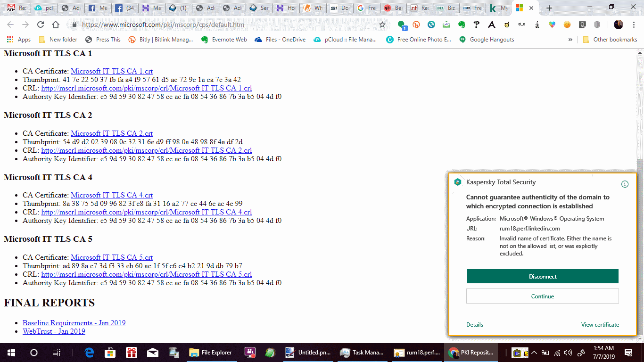Open the gray shield extension icon
The height and width of the screenshot is (362, 644).
pos(597,25)
